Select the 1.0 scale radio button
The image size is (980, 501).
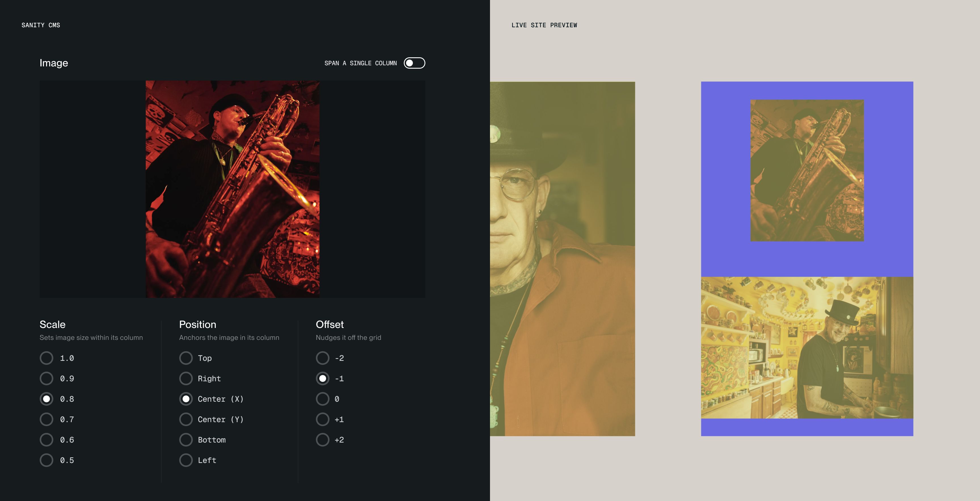pyautogui.click(x=47, y=358)
